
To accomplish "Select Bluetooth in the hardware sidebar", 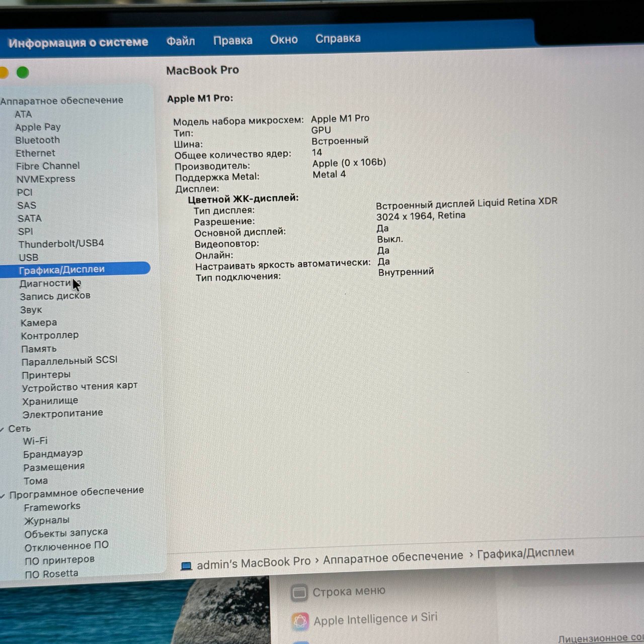I will 37,140.
